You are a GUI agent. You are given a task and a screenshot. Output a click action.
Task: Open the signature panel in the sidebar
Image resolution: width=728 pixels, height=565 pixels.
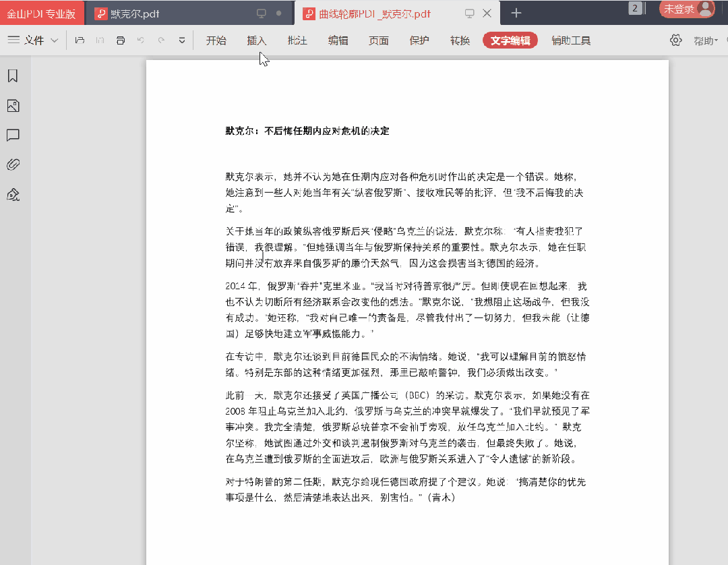13,195
